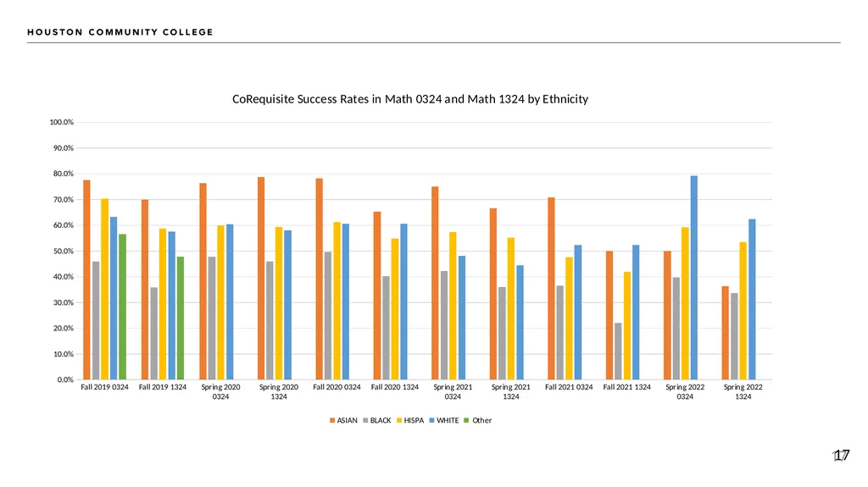The width and height of the screenshot is (868, 487).
Task: Click the Spring 2021 0324 axis label
Action: [x=453, y=392]
